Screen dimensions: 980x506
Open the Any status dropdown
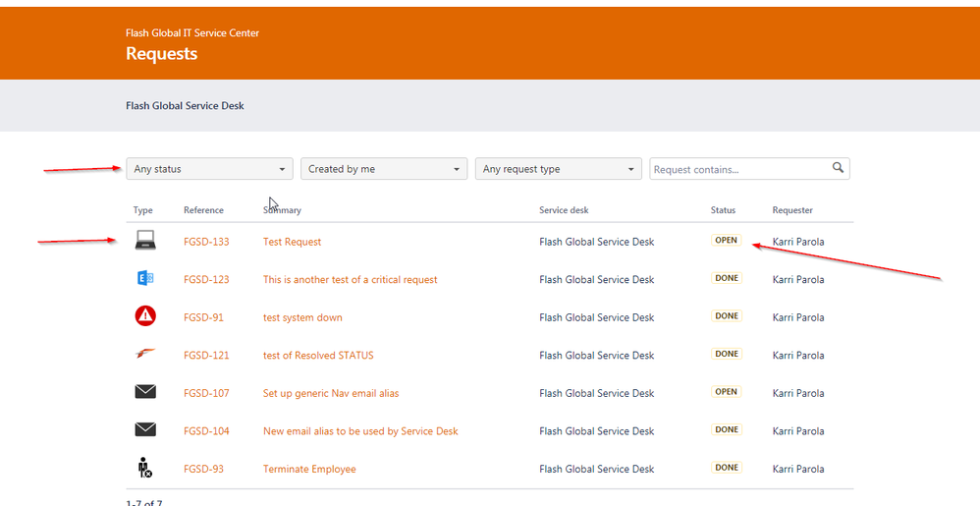point(209,169)
